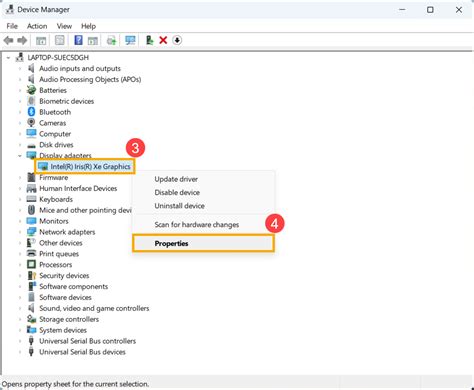The height and width of the screenshot is (390, 474).
Task: Choose Disable device from context menu
Action: (204, 192)
